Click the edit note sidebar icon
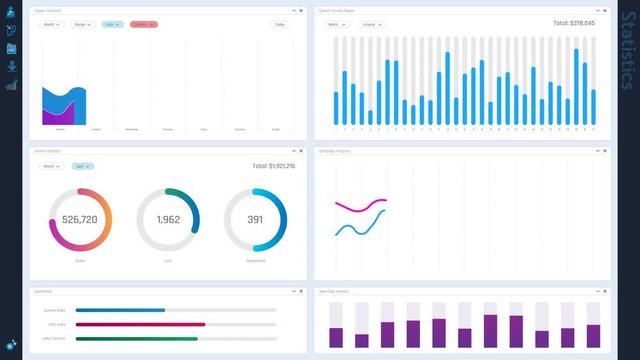The width and height of the screenshot is (640, 360). pyautogui.click(x=11, y=30)
